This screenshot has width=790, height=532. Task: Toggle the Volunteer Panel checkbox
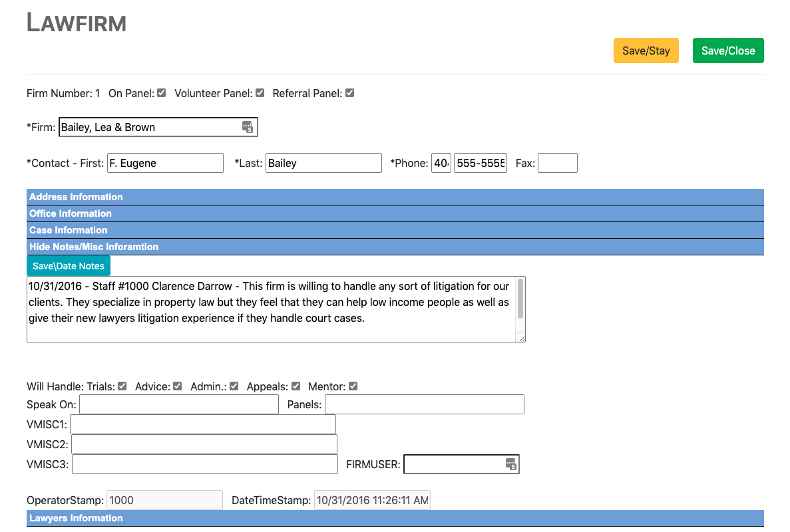click(x=260, y=93)
